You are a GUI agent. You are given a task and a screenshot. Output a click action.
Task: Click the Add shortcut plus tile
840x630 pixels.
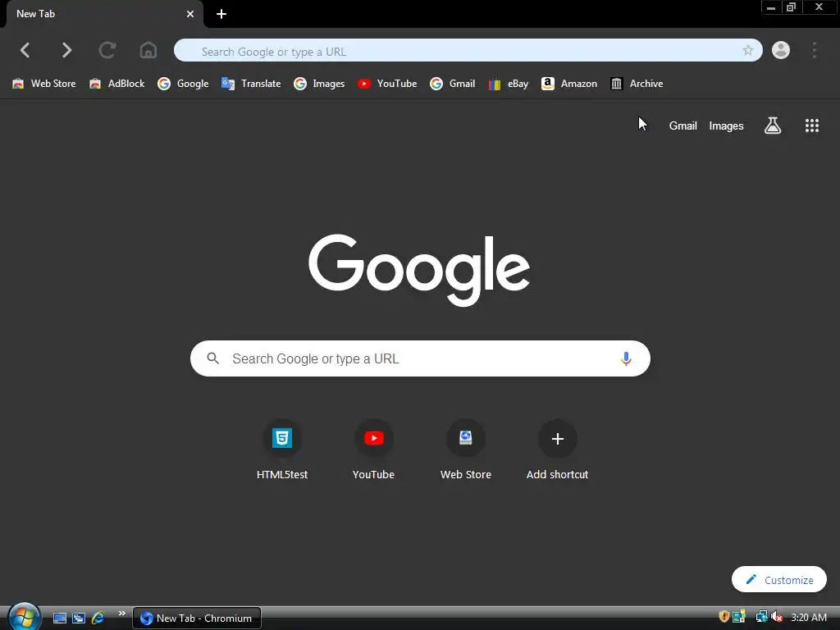click(x=557, y=450)
